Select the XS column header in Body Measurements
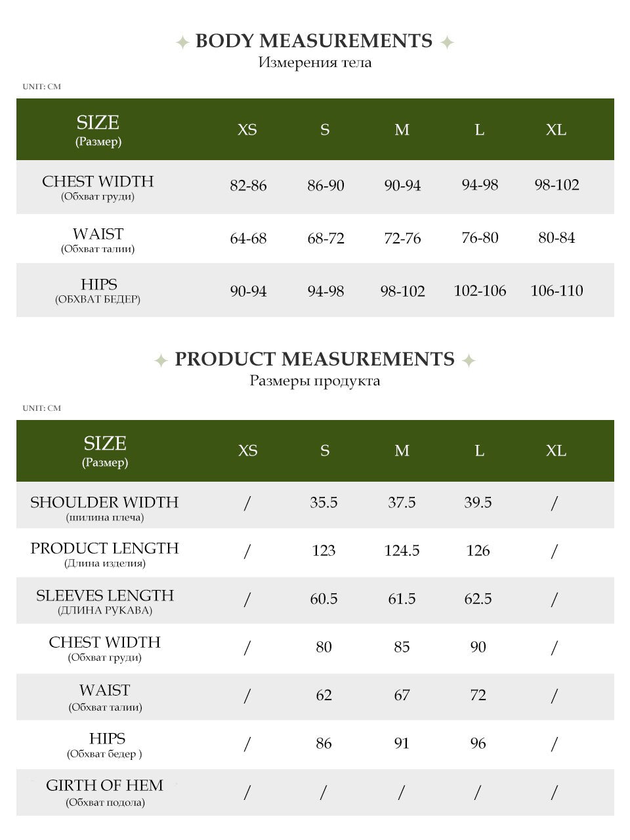 [247, 130]
